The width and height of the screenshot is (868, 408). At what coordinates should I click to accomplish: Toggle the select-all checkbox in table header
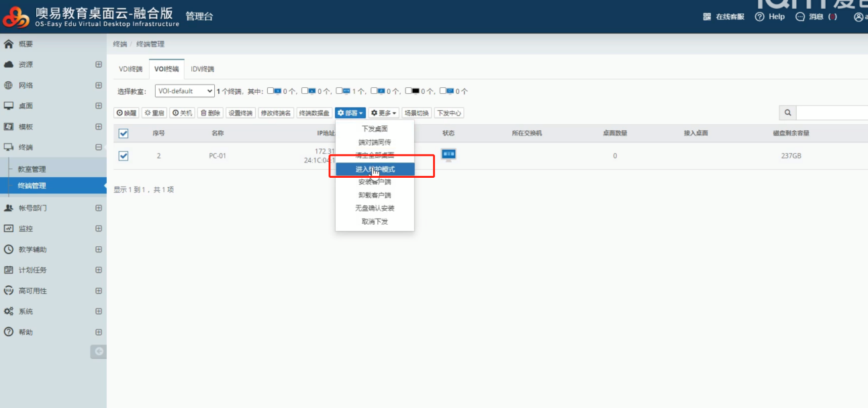coord(124,133)
